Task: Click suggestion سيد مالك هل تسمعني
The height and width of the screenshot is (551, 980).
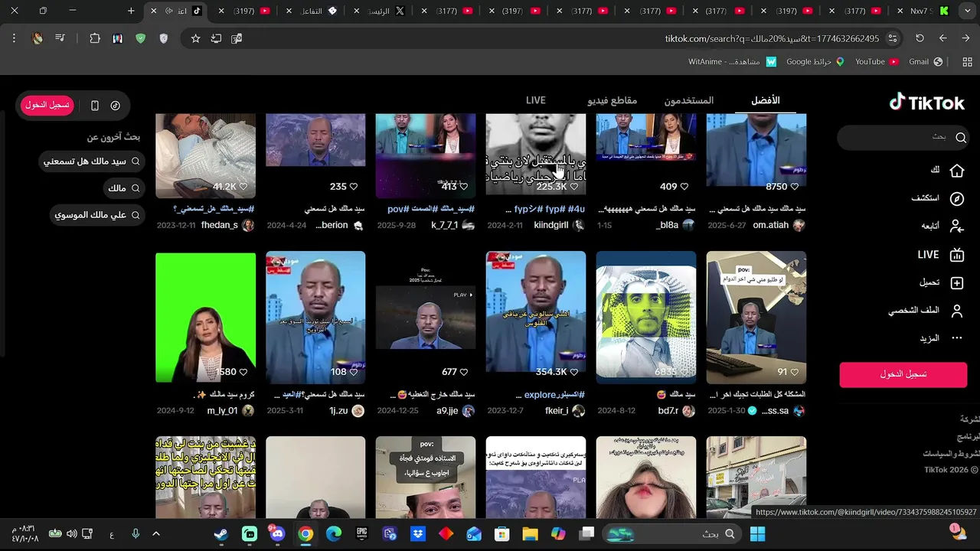Action: (x=91, y=161)
